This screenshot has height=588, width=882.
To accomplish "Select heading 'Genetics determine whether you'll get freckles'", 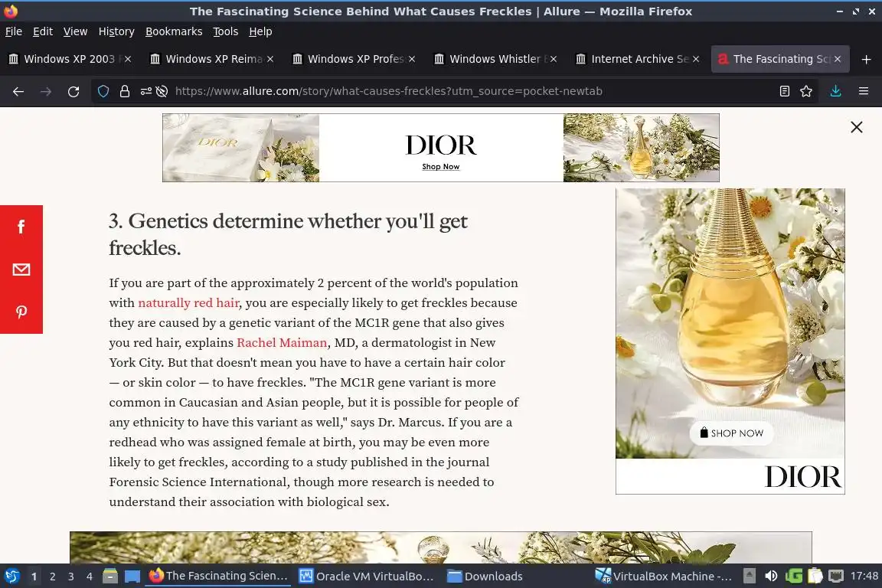I will click(x=288, y=234).
